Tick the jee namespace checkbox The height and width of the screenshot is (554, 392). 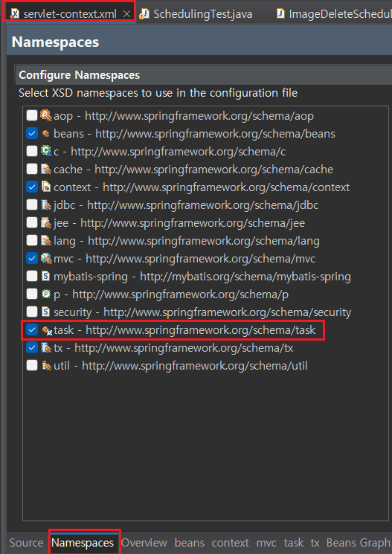(32, 222)
